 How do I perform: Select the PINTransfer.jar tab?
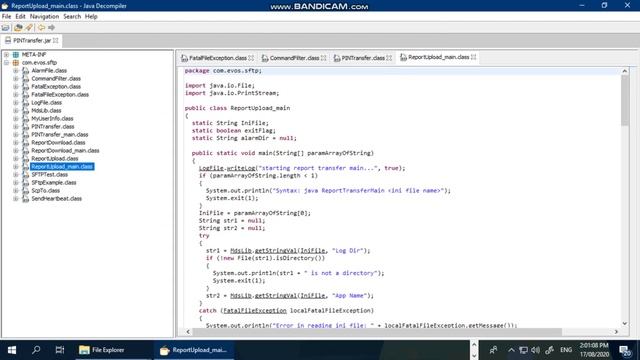(32, 40)
